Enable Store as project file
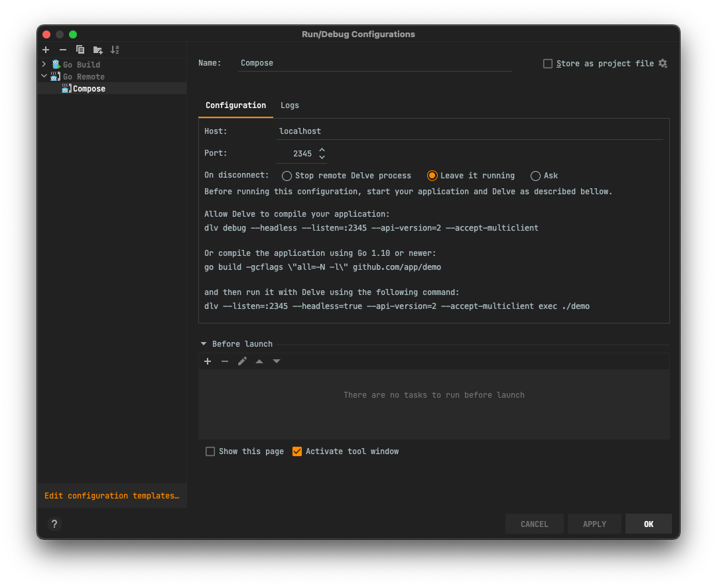Viewport: 717px width, 588px height. (548, 64)
